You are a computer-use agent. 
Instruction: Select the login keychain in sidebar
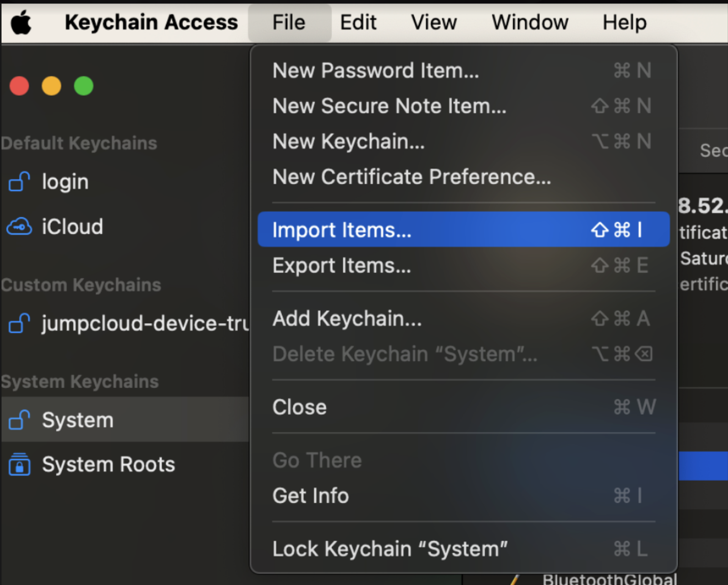point(125,182)
